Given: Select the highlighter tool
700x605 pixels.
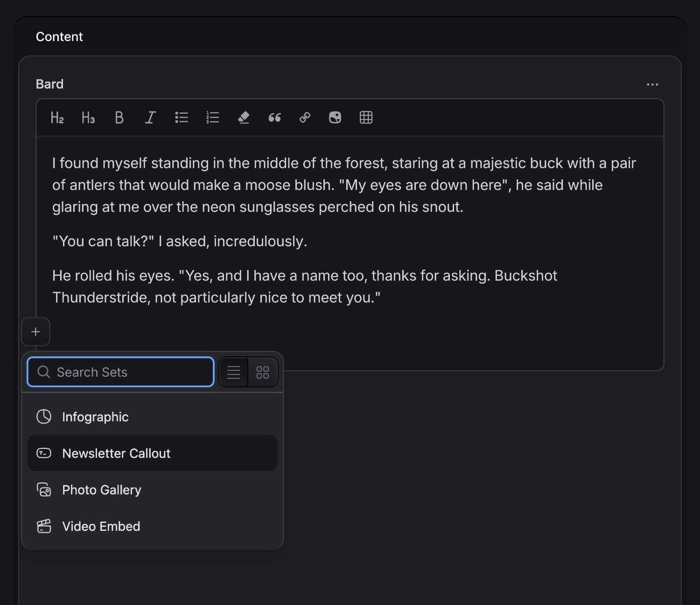Looking at the screenshot, I should 243,117.
